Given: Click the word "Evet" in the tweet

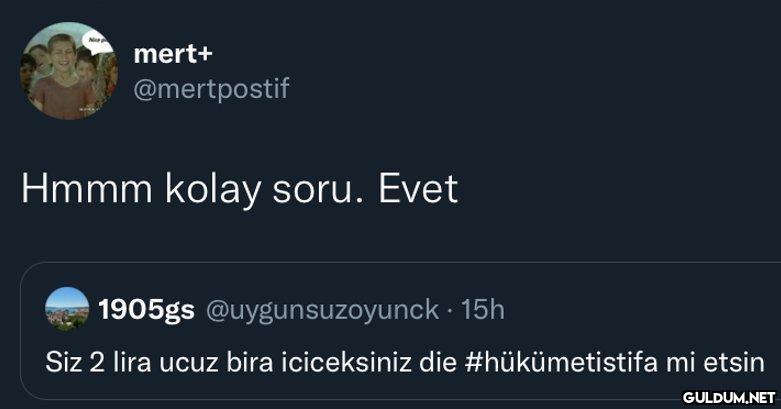Looking at the screenshot, I should (x=418, y=189).
